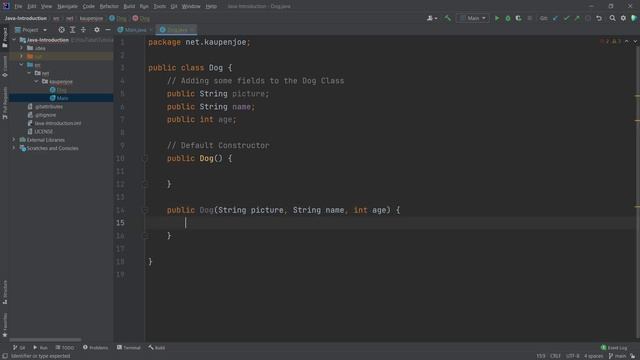Open IDE settings gear in top toolbar
Image resolution: width=640 pixels, height=360 pixels.
pyautogui.click(x=623, y=18)
